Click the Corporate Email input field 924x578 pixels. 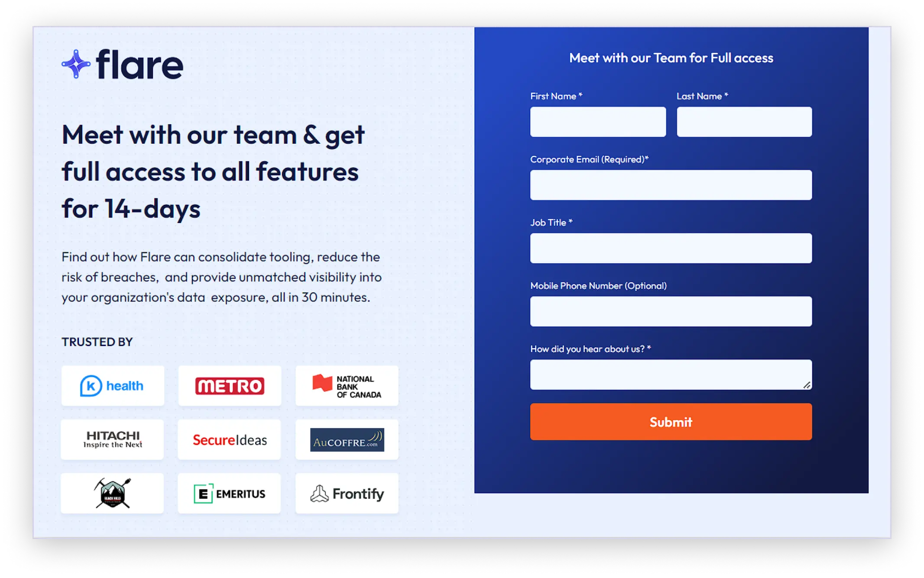click(x=670, y=185)
